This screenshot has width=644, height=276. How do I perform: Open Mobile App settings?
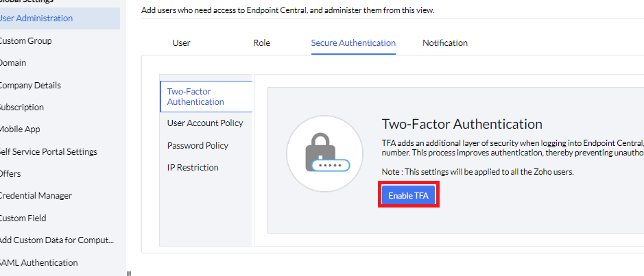tap(20, 129)
